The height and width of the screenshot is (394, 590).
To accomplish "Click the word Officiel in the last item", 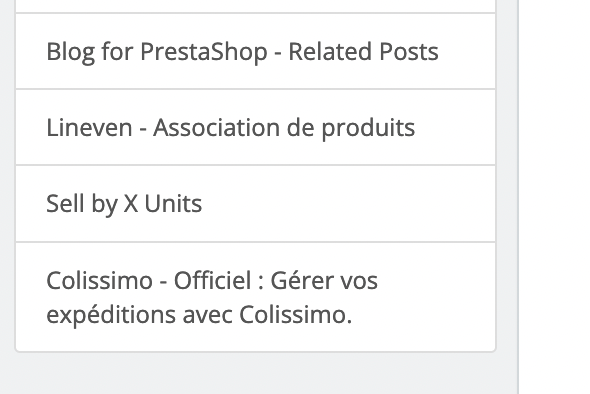I will pyautogui.click(x=212, y=280).
